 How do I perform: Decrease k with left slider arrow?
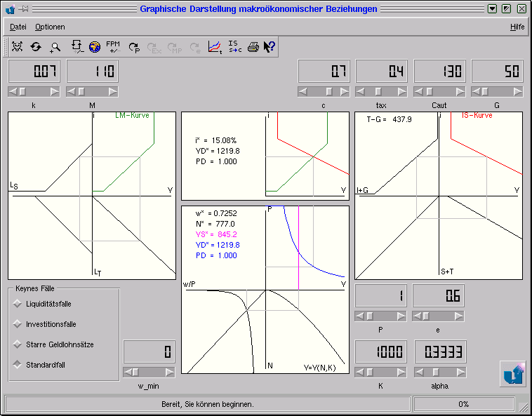[13, 91]
